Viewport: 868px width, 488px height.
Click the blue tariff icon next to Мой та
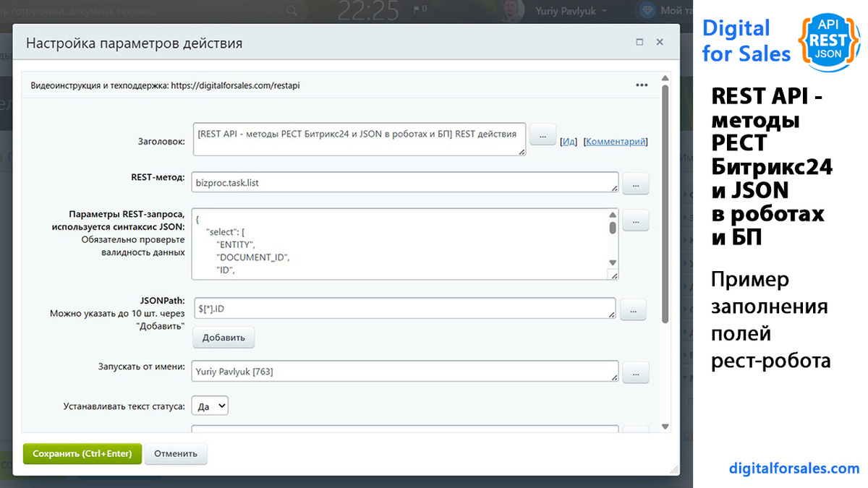646,10
